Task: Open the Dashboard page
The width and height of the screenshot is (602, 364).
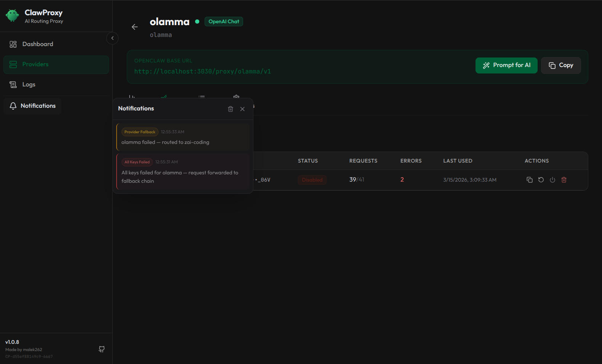Action: coord(56,44)
